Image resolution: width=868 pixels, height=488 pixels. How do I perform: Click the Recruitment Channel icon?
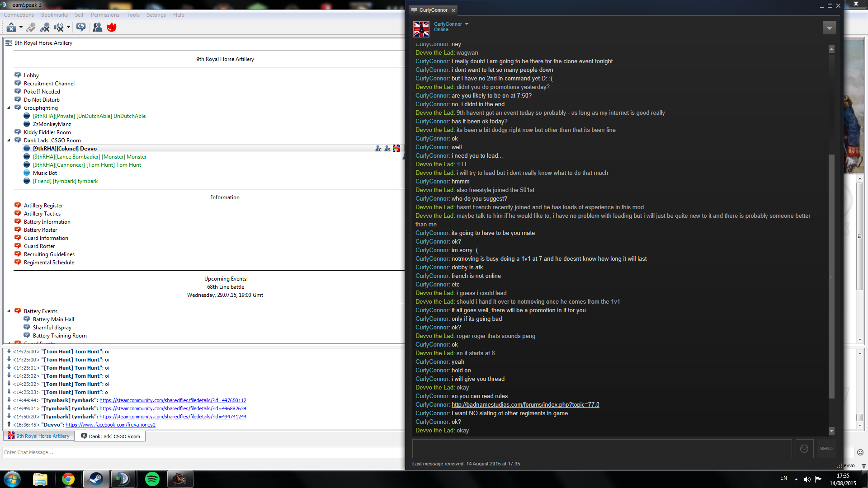coord(18,83)
